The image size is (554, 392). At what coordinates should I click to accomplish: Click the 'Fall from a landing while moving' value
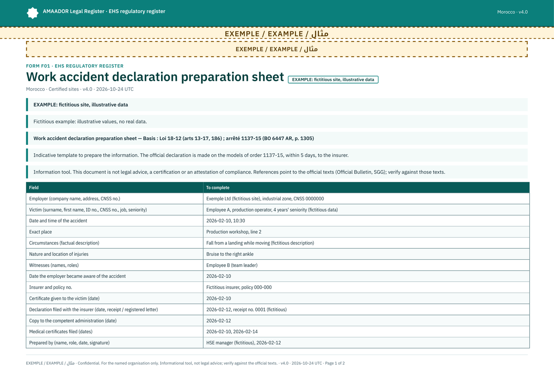pyautogui.click(x=366, y=243)
